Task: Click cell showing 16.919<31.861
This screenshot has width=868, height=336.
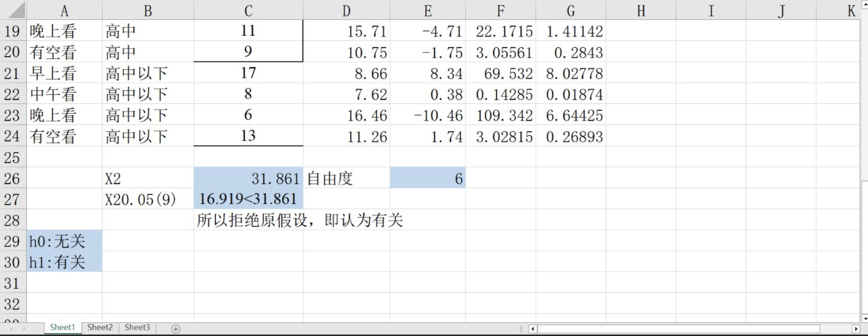Action: coord(248,199)
